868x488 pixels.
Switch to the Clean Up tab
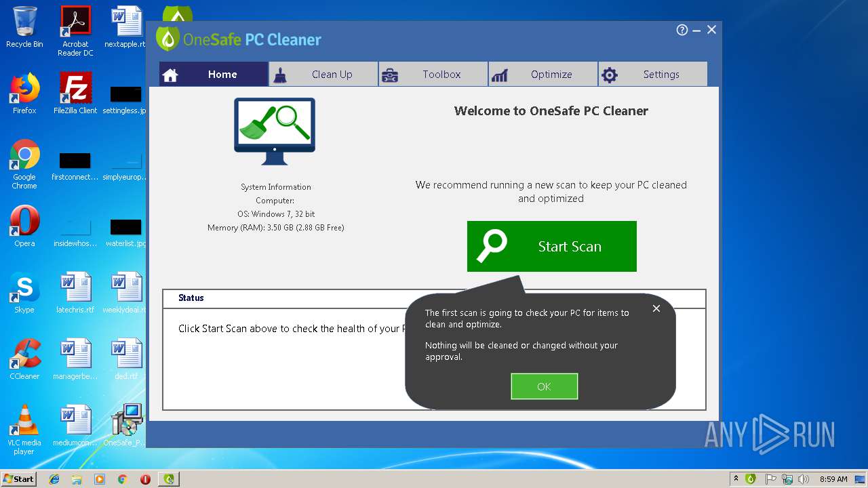[x=323, y=75]
